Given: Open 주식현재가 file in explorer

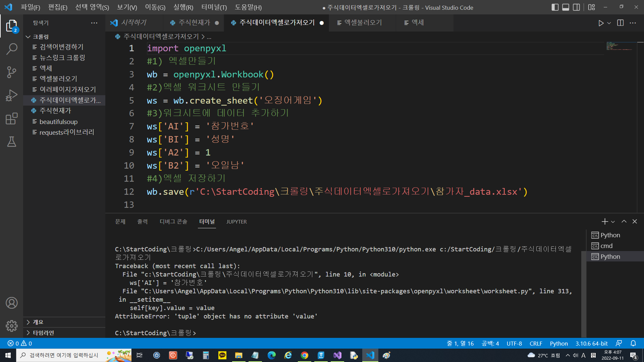Looking at the screenshot, I should (x=64, y=111).
